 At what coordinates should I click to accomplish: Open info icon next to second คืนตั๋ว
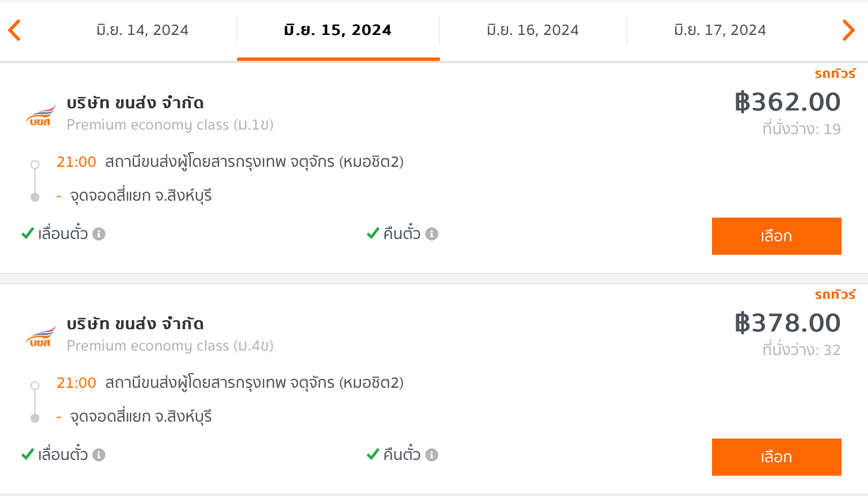pos(432,455)
